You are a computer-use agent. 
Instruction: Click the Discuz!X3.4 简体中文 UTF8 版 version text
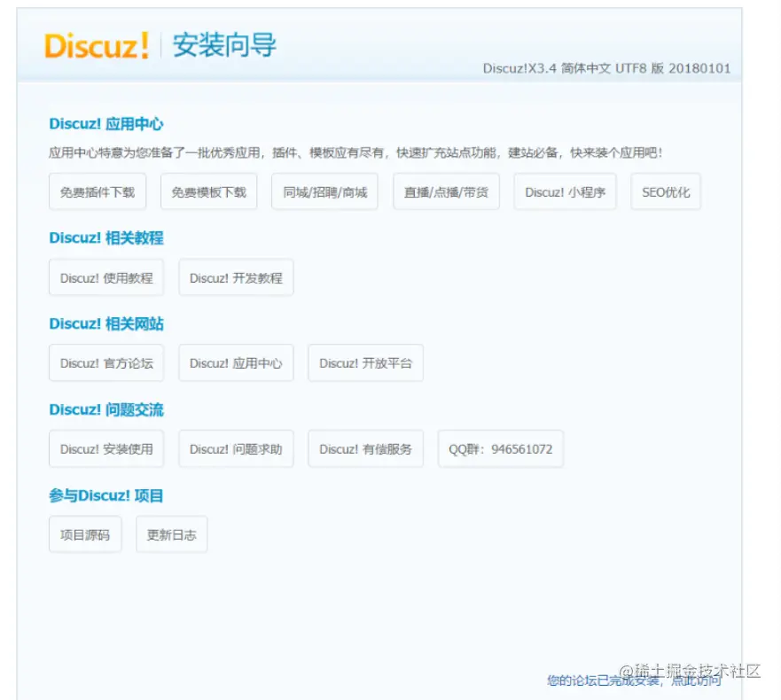coord(606,68)
